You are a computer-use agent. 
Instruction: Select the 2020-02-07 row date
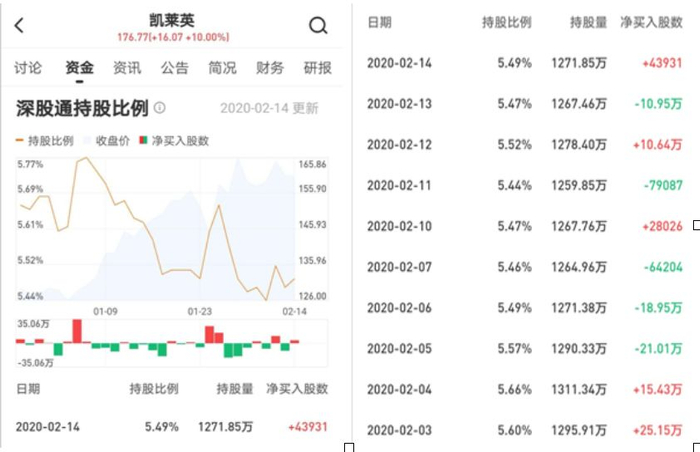pyautogui.click(x=400, y=267)
